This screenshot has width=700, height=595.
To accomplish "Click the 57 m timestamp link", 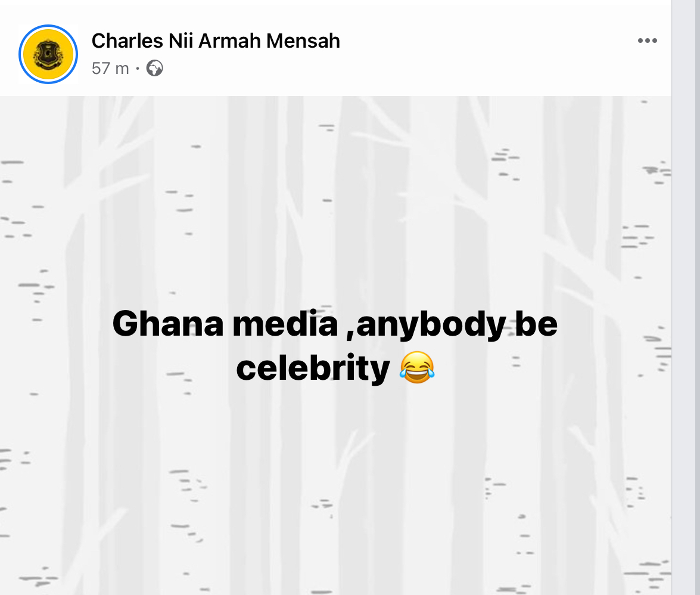I will tap(110, 69).
